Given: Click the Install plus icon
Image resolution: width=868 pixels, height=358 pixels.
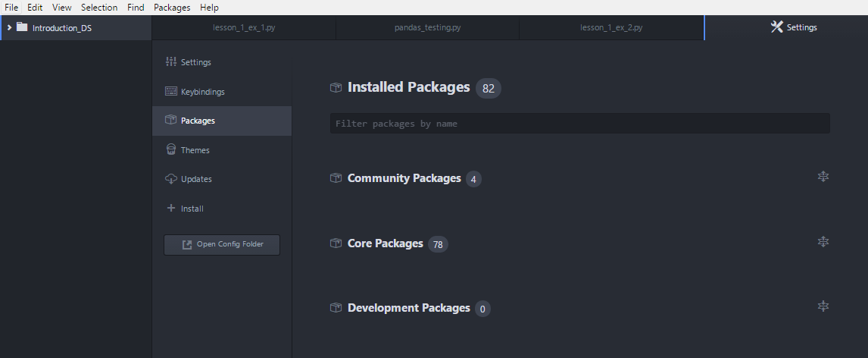Looking at the screenshot, I should click(170, 208).
